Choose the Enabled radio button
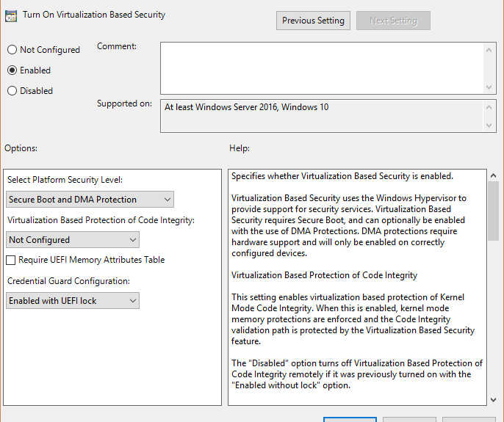The image size is (504, 422). pyautogui.click(x=12, y=70)
